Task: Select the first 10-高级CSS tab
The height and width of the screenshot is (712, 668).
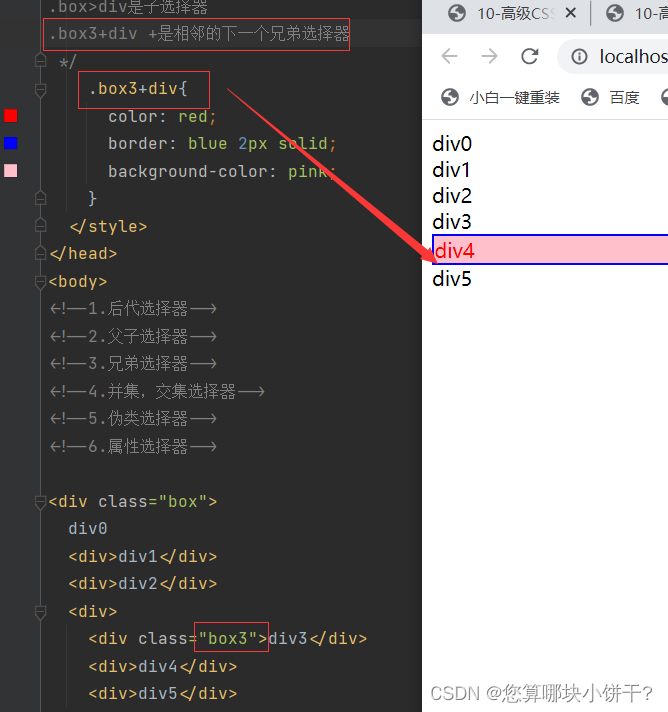Action: 510,14
